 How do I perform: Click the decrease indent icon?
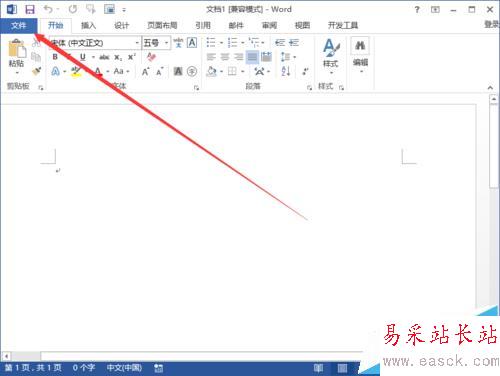click(280, 43)
